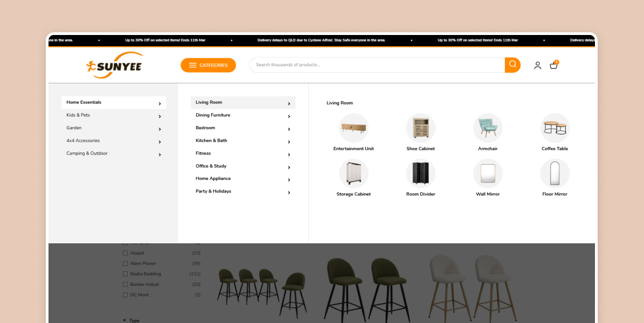Viewport: 644px width, 323px height.
Task: Expand the Kids & Pets category chevron
Action: coord(160,116)
